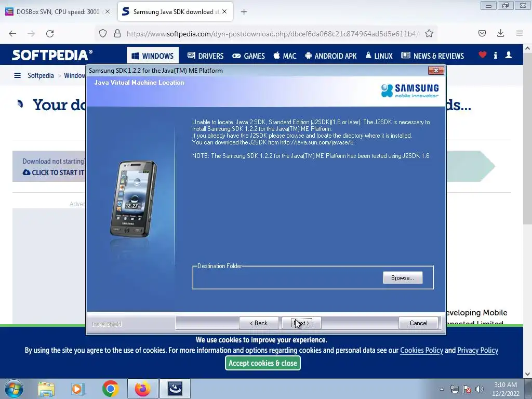Screen dimensions: 532x399
Task: Open a new tab with plus button
Action: pyautogui.click(x=244, y=12)
